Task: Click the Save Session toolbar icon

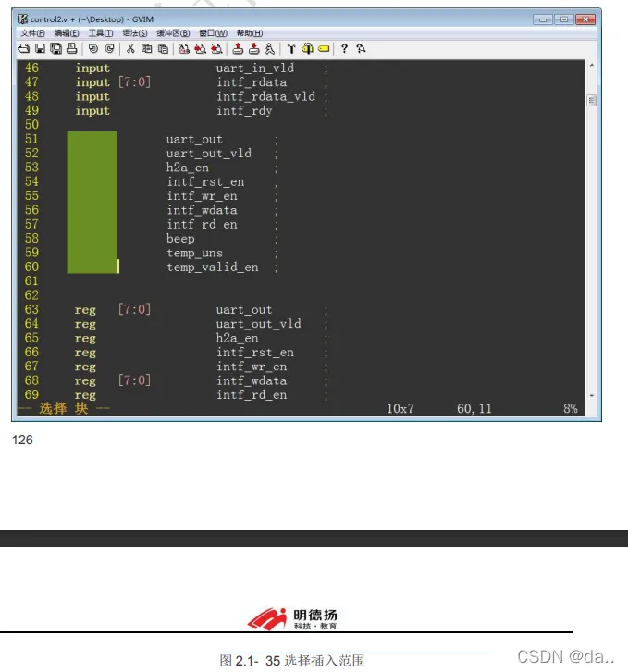Action: (x=254, y=48)
